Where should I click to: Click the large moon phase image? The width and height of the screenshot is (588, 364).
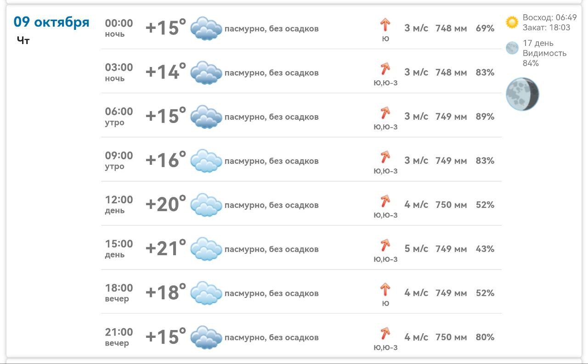(522, 94)
